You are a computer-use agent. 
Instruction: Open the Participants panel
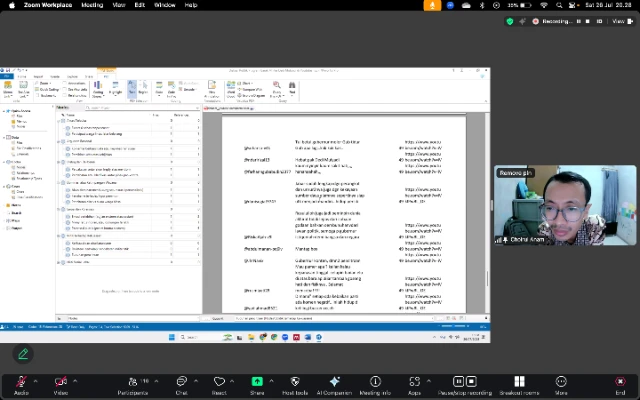(x=133, y=385)
